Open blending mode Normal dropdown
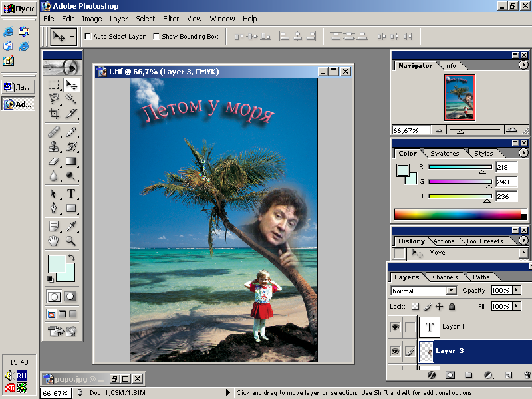The height and width of the screenshot is (399, 532). point(452,291)
